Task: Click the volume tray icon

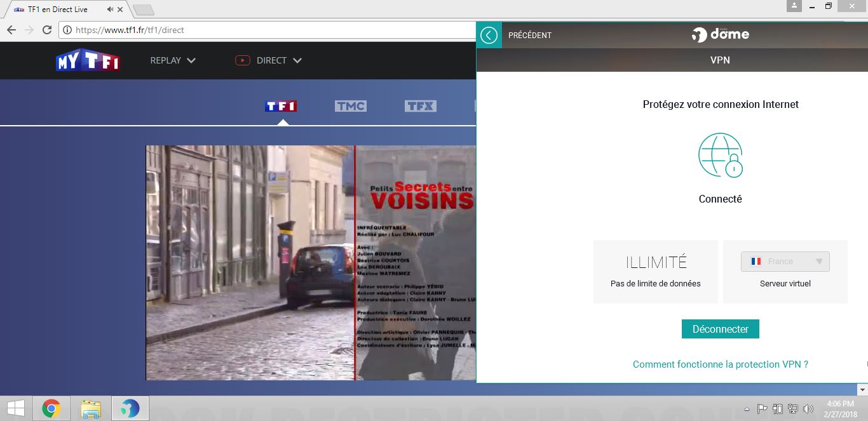Action: tap(808, 409)
